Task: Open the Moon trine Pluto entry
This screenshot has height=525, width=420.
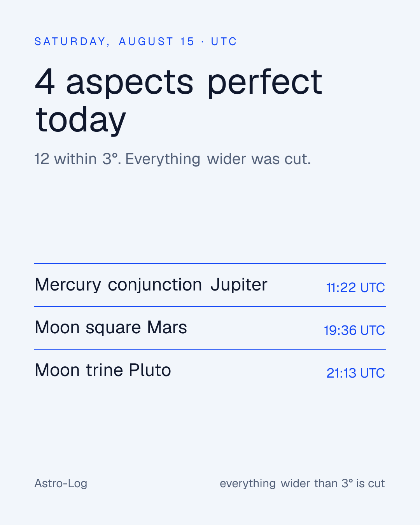Action: 210,371
